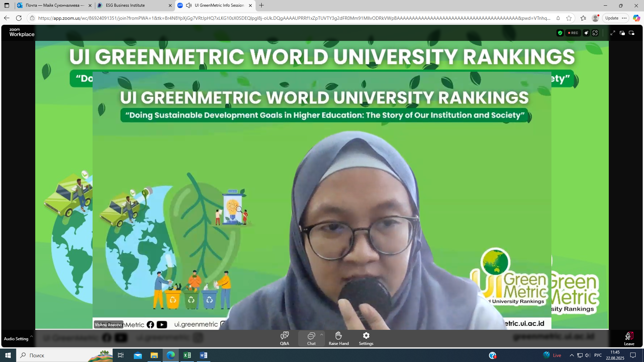Switch to the Почта browser tab

click(x=54, y=5)
